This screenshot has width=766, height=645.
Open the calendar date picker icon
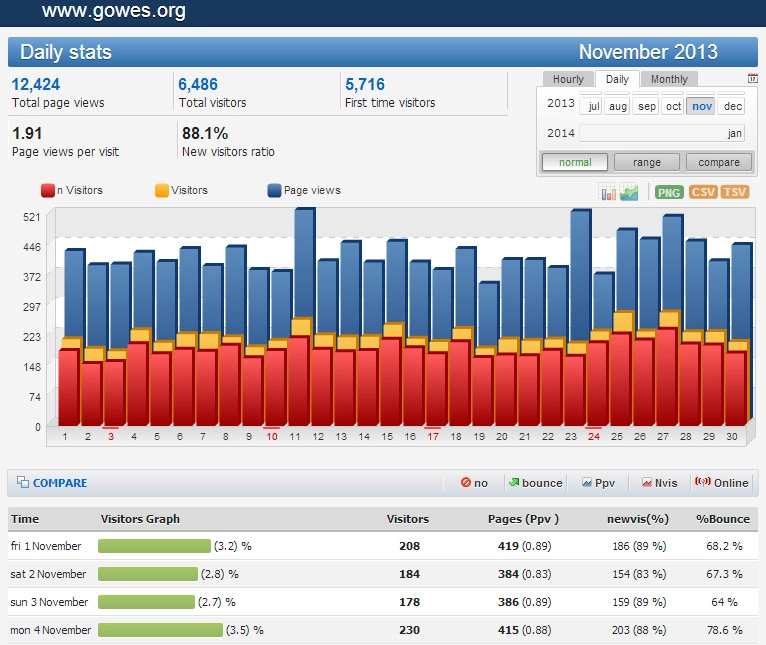(752, 79)
